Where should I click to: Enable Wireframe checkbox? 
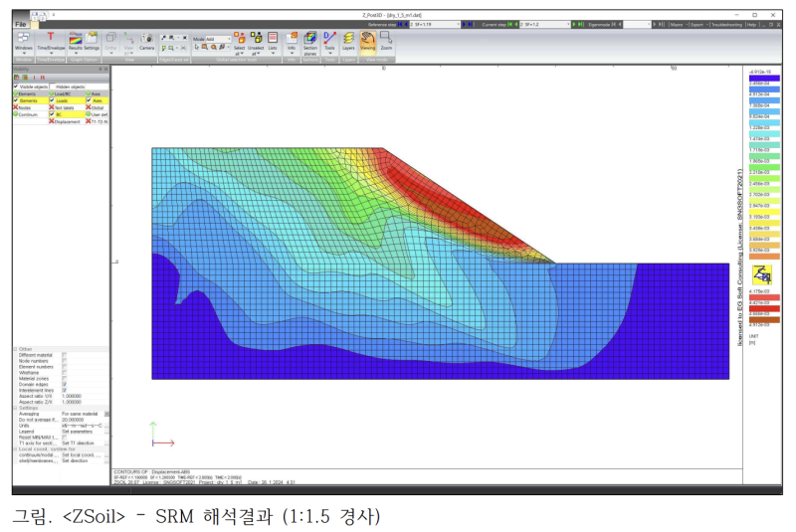click(x=65, y=372)
